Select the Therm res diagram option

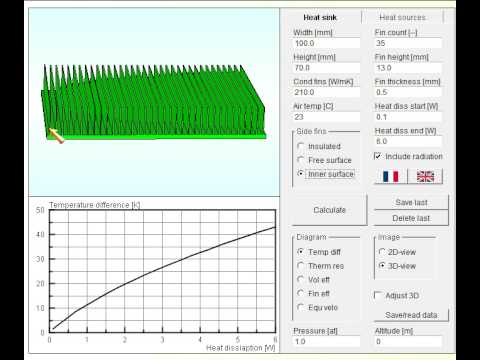coord(301,266)
